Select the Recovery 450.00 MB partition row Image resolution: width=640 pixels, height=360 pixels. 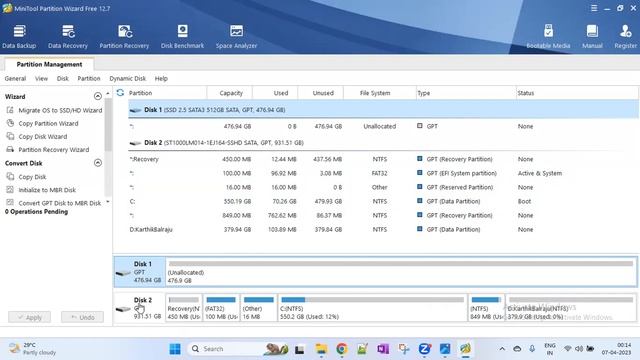(x=383, y=159)
